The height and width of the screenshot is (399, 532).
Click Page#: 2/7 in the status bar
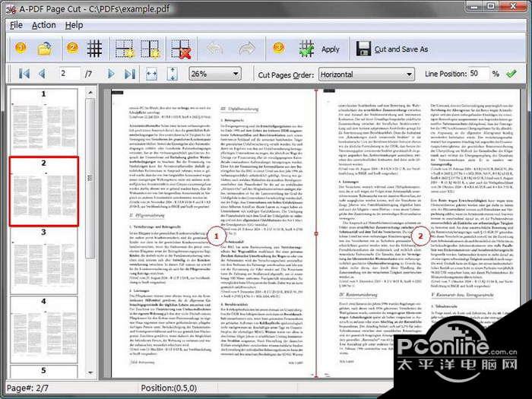[27, 388]
